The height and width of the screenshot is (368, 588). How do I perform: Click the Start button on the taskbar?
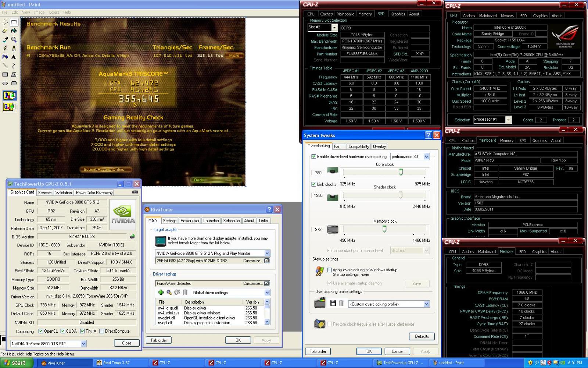click(17, 363)
